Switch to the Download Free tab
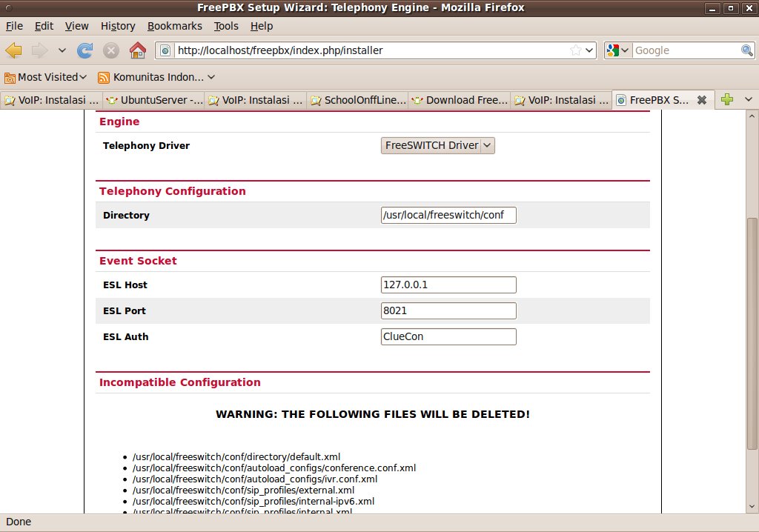759x532 pixels. (x=460, y=100)
